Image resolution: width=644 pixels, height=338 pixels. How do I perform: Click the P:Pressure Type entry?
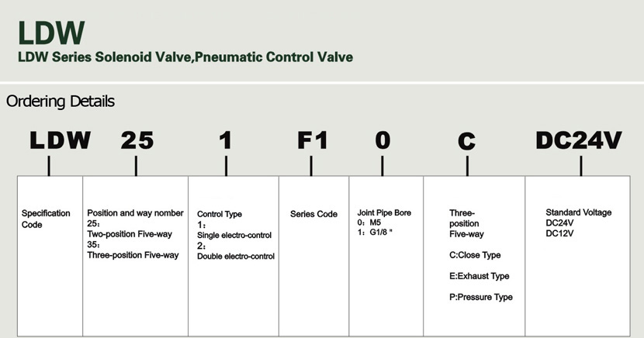480,297
